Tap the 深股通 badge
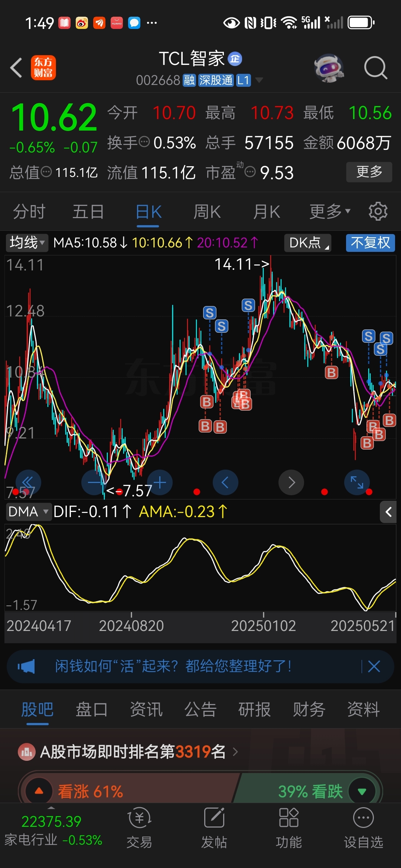This screenshot has height=868, width=401. (x=216, y=80)
